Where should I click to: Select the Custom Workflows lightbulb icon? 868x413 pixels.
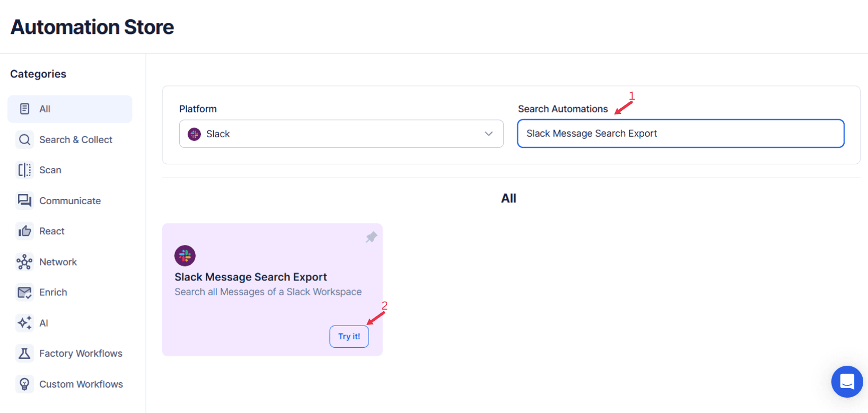24,384
